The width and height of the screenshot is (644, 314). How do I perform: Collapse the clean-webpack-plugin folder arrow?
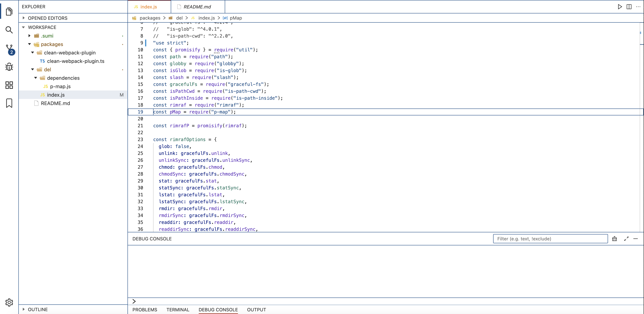pos(33,53)
